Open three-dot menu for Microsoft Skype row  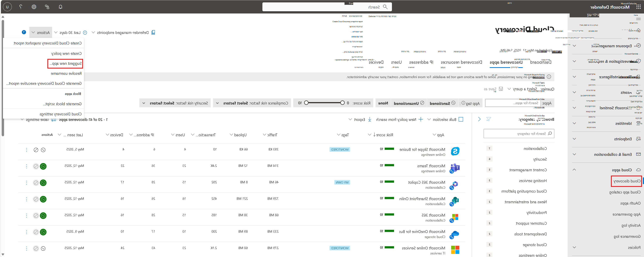coord(27,150)
